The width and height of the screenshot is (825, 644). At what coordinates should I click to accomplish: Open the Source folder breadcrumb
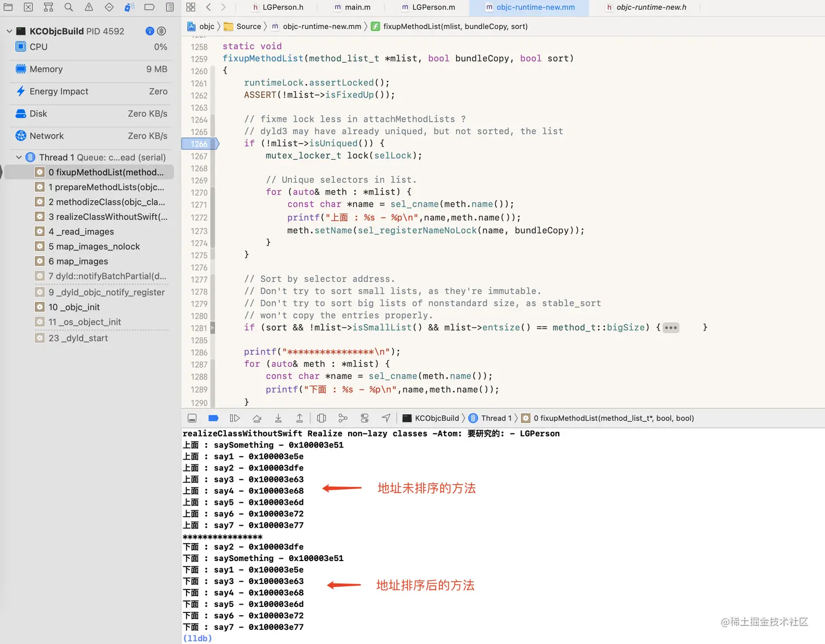pyautogui.click(x=242, y=26)
